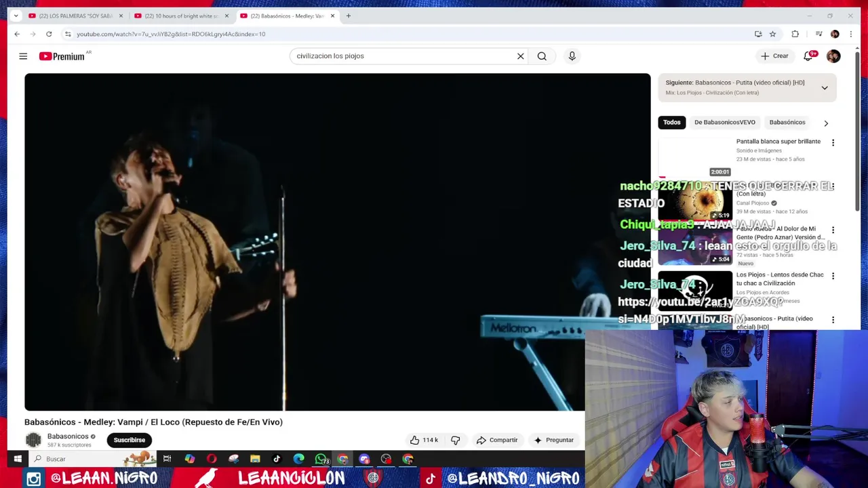Open options for Al Dolor de Mi Gente video
The width and height of the screenshot is (868, 488).
(833, 230)
